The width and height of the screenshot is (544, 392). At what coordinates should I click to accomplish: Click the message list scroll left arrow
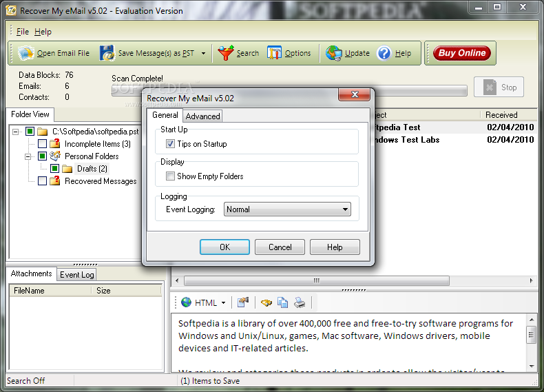(177, 280)
